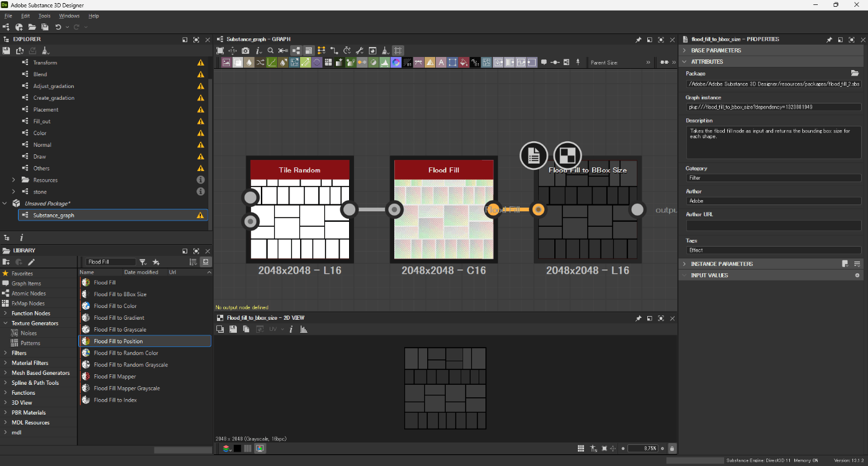Image resolution: width=868 pixels, height=466 pixels.
Task: Click Flood Fill node output connector
Action: coord(494,209)
